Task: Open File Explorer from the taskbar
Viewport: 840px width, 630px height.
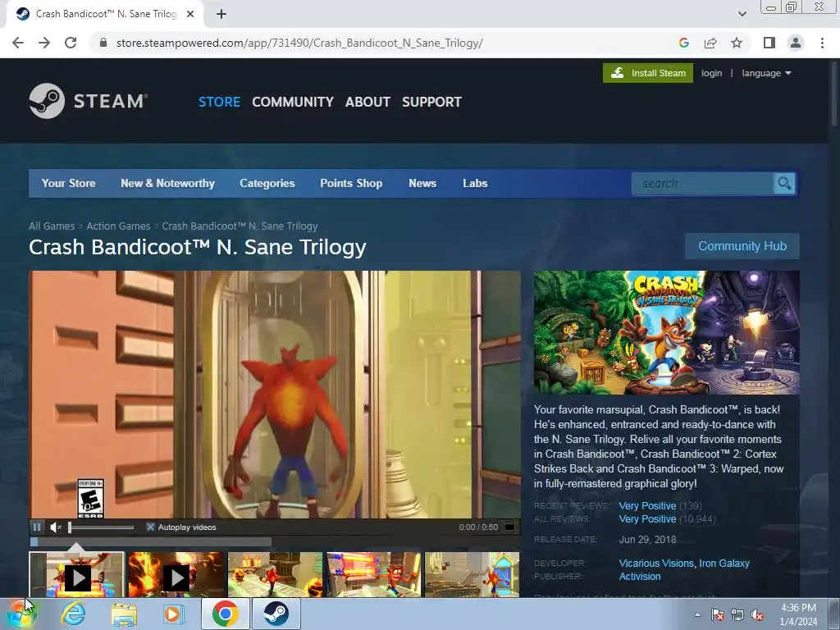Action: [124, 614]
